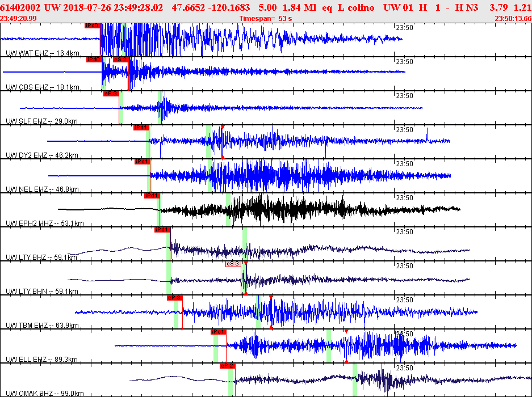Viewport: 532px width, 397px height.
Task: Click depth value 5.00 in header
Action: coord(267,7)
